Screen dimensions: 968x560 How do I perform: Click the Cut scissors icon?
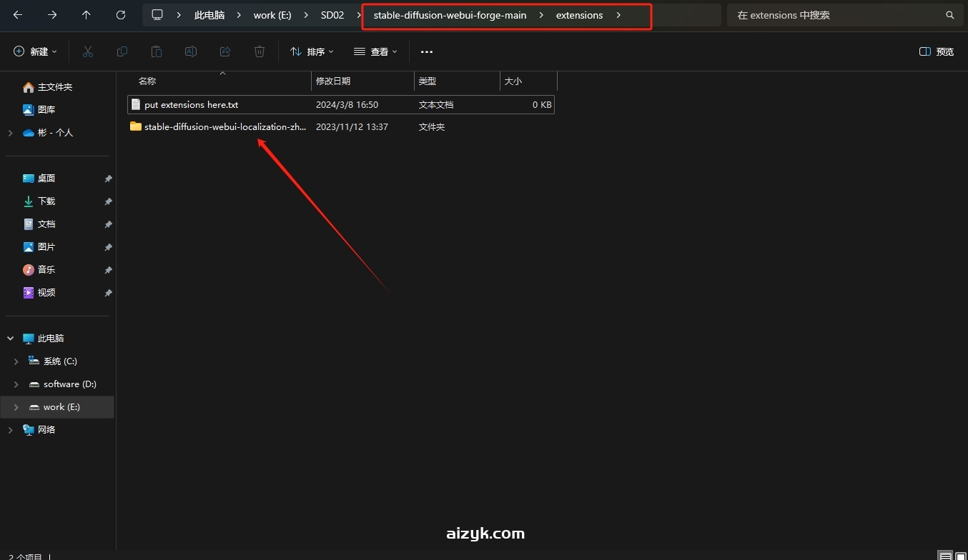tap(88, 51)
